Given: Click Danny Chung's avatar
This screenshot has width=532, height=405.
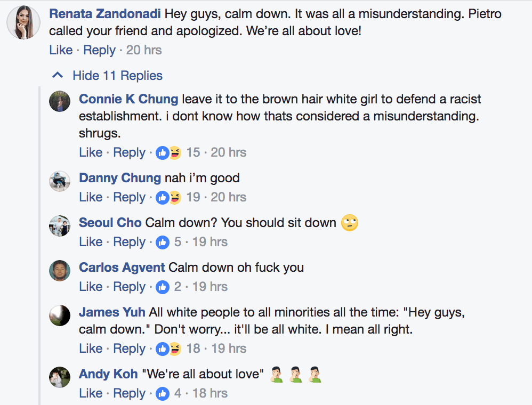Looking at the screenshot, I should 60,181.
